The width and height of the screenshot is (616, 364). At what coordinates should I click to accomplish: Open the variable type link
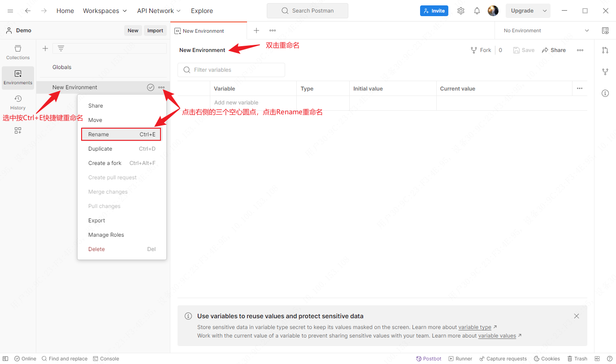(x=475, y=327)
